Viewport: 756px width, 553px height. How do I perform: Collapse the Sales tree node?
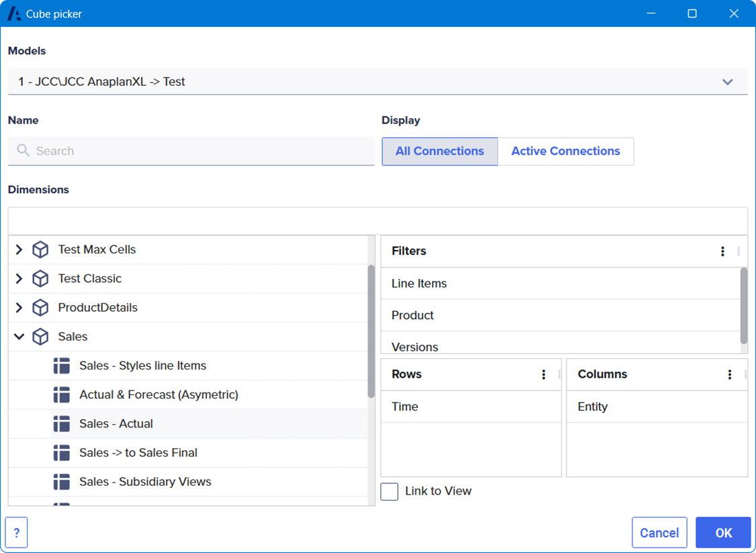click(x=19, y=337)
